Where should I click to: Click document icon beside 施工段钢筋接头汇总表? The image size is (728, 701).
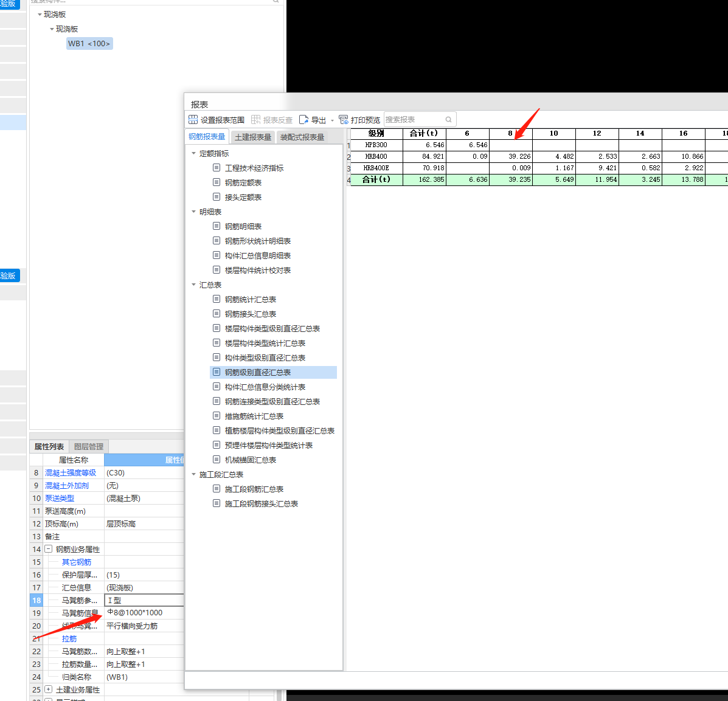(217, 503)
